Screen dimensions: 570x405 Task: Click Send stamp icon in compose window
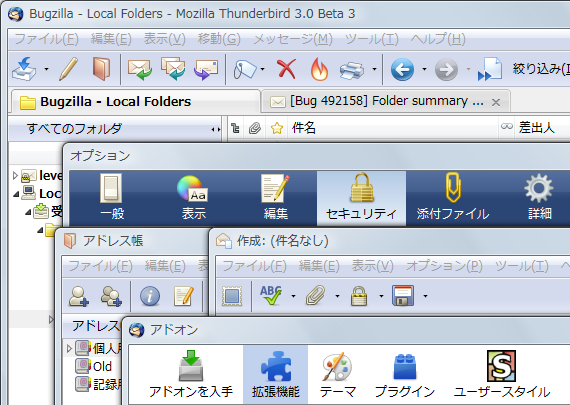coord(232,296)
